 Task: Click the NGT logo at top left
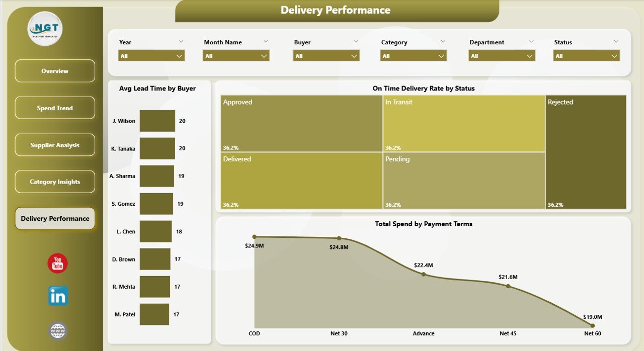[x=45, y=29]
